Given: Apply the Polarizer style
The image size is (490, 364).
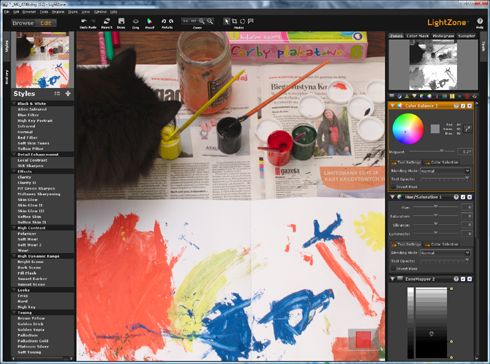Looking at the screenshot, I should coord(27,234).
